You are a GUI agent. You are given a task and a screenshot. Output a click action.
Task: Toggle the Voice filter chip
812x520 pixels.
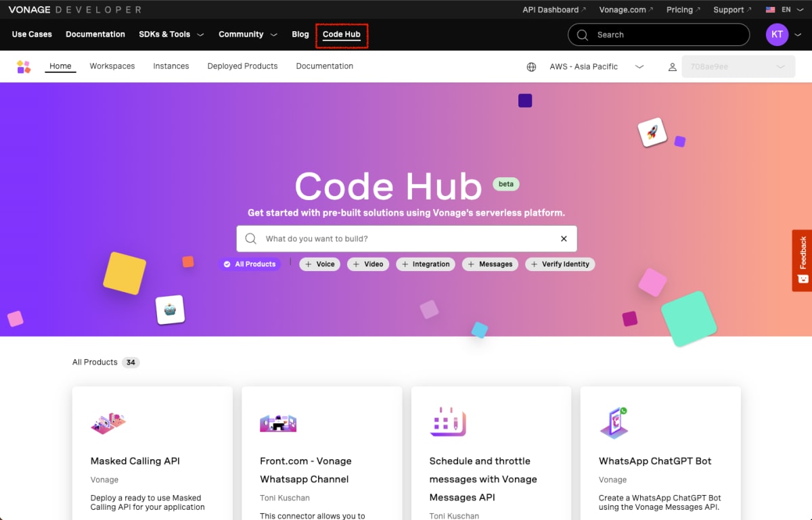319,264
